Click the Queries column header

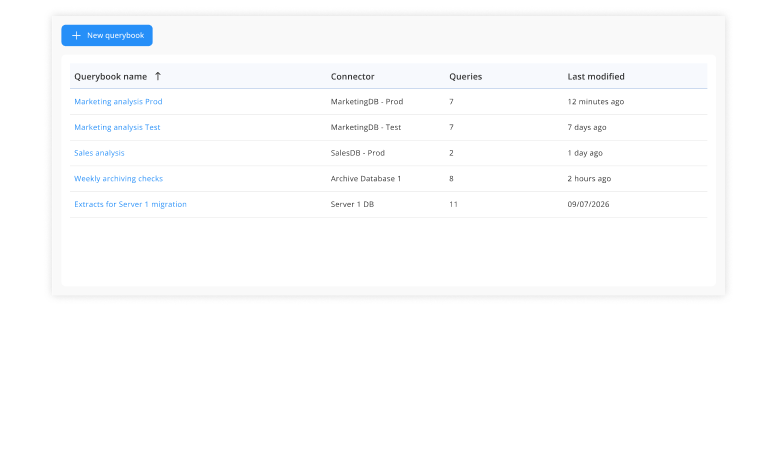pos(466,77)
